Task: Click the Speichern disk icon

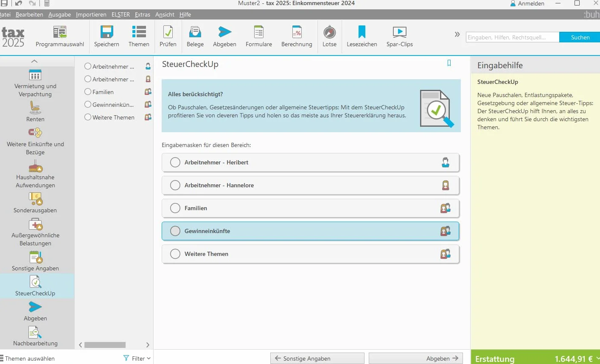Action: tap(107, 32)
